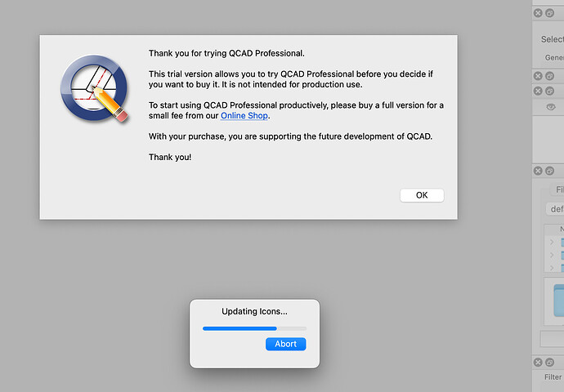
Task: Switch to the tab starting with "Gene"
Action: pyautogui.click(x=554, y=58)
